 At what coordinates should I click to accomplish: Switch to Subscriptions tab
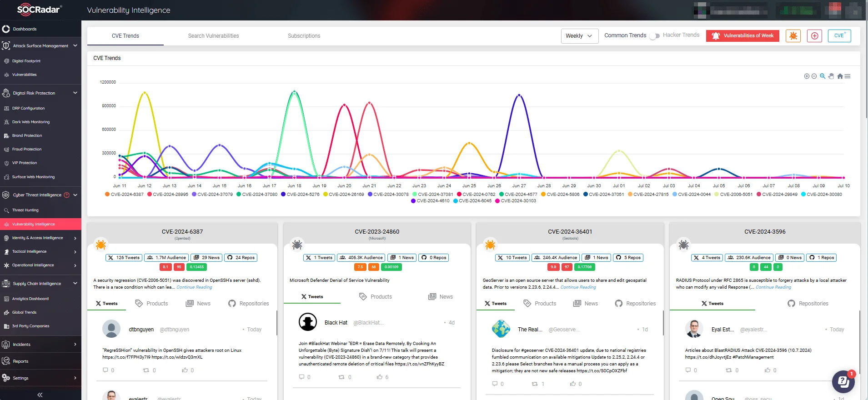pos(304,36)
